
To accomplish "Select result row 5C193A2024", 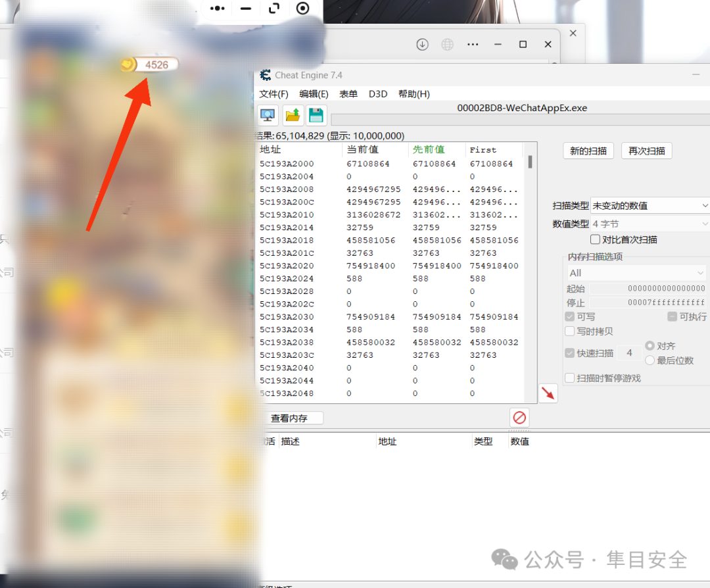I will 390,279.
